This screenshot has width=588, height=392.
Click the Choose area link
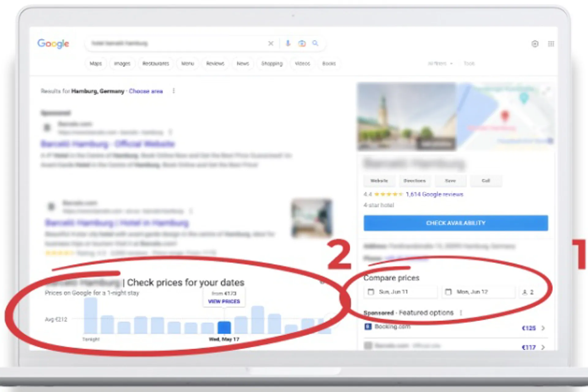[146, 91]
